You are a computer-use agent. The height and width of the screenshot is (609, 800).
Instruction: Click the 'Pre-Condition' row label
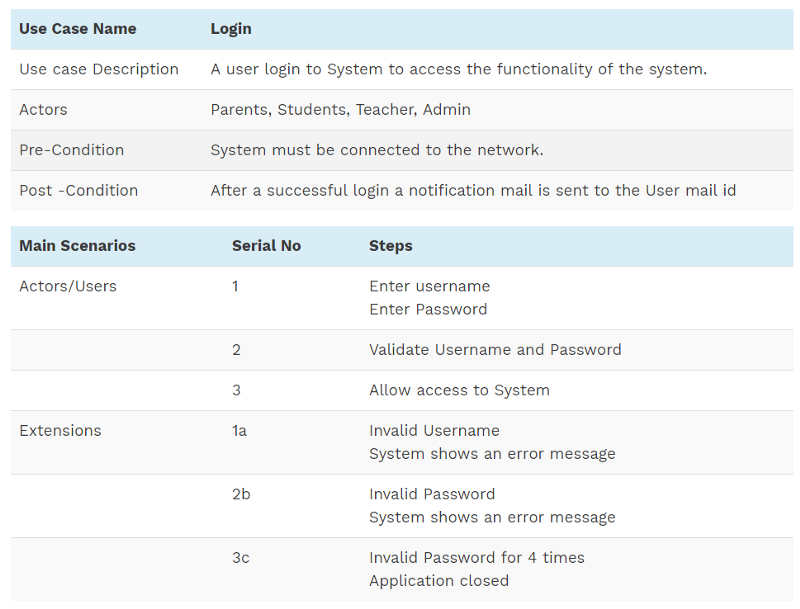[71, 150]
